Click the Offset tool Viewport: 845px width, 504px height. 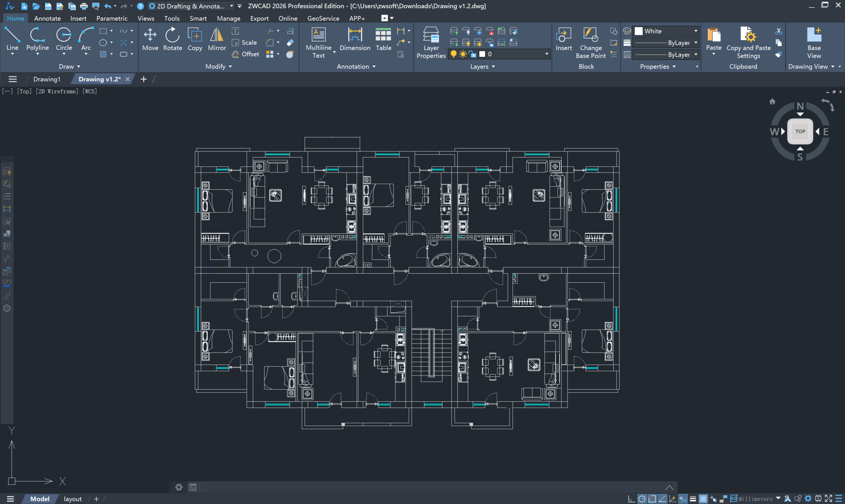click(x=246, y=54)
